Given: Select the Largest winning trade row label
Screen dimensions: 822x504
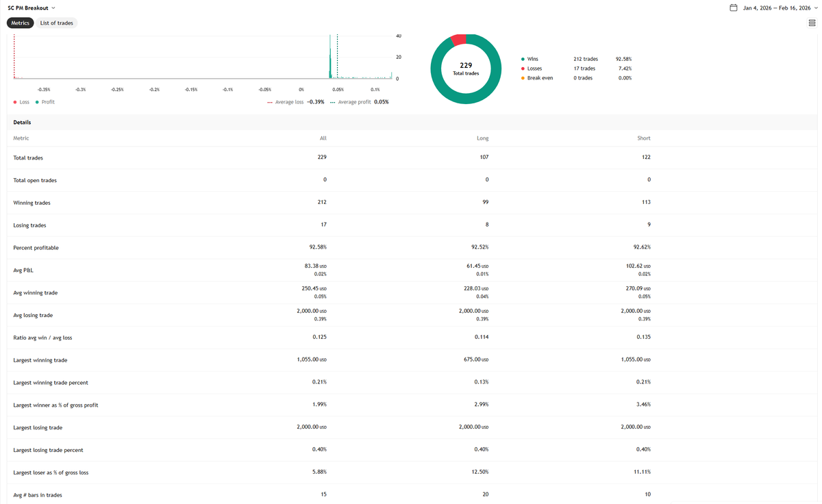Looking at the screenshot, I should click(x=40, y=360).
